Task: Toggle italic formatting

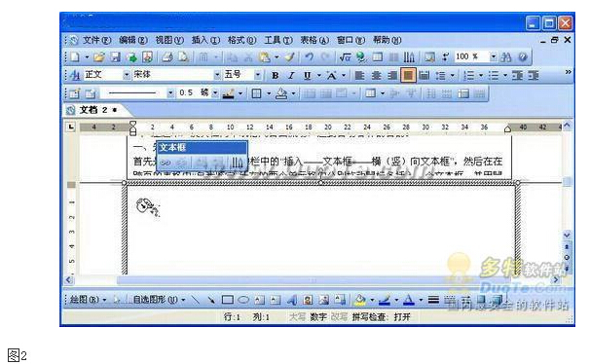Action: tap(290, 75)
